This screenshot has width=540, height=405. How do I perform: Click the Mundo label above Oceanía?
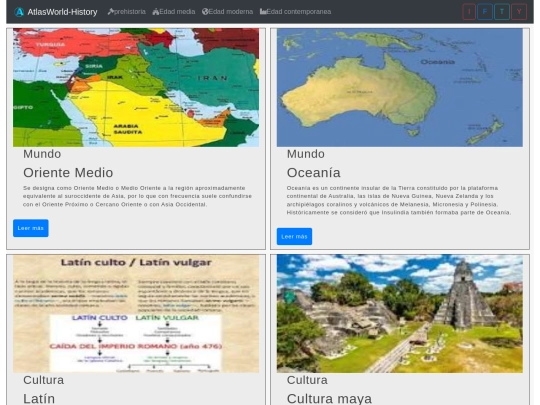[x=306, y=154]
